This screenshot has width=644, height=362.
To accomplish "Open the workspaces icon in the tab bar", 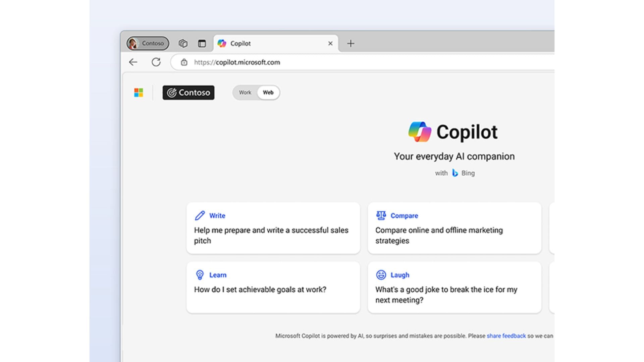I will point(183,43).
